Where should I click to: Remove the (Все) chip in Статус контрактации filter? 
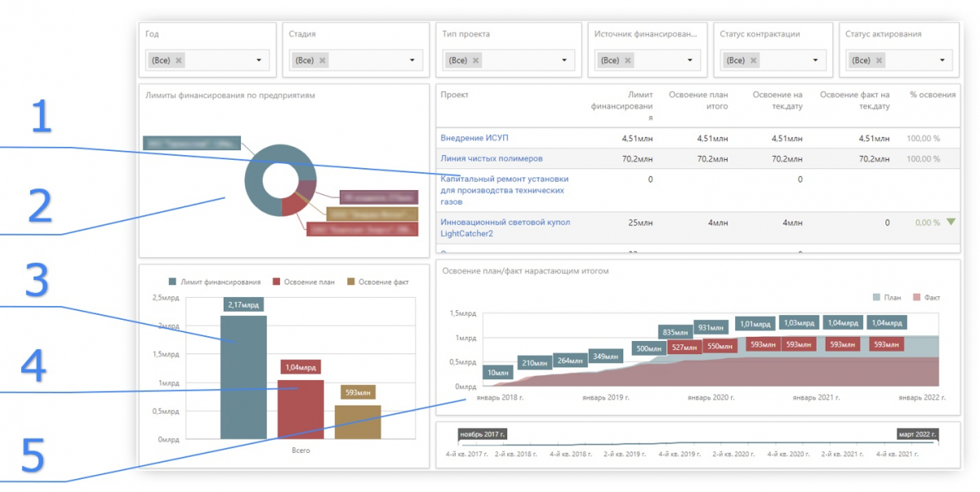(754, 60)
